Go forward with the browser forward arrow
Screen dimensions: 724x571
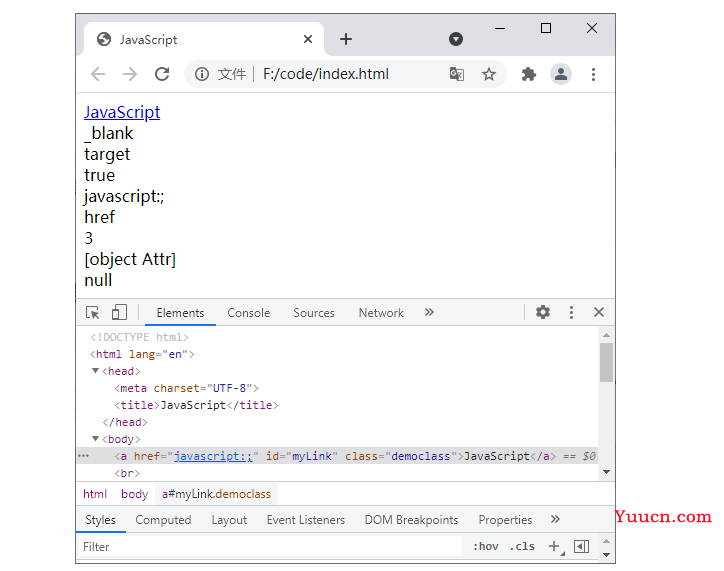[130, 74]
